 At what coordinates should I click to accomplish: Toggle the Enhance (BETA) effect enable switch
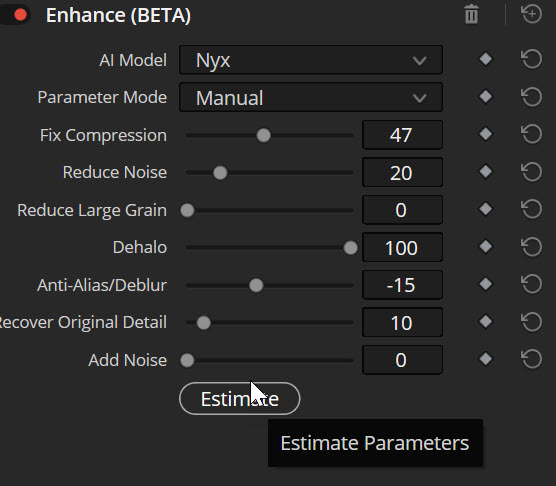point(15,15)
